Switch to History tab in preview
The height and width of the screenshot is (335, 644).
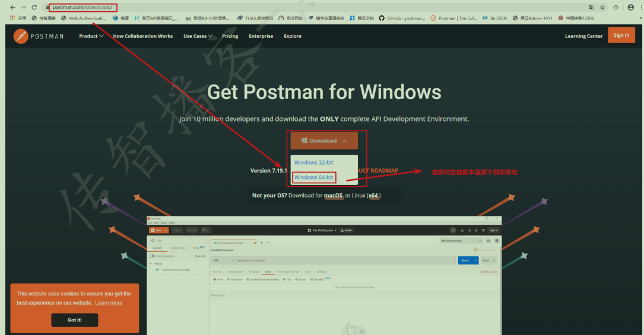click(157, 248)
